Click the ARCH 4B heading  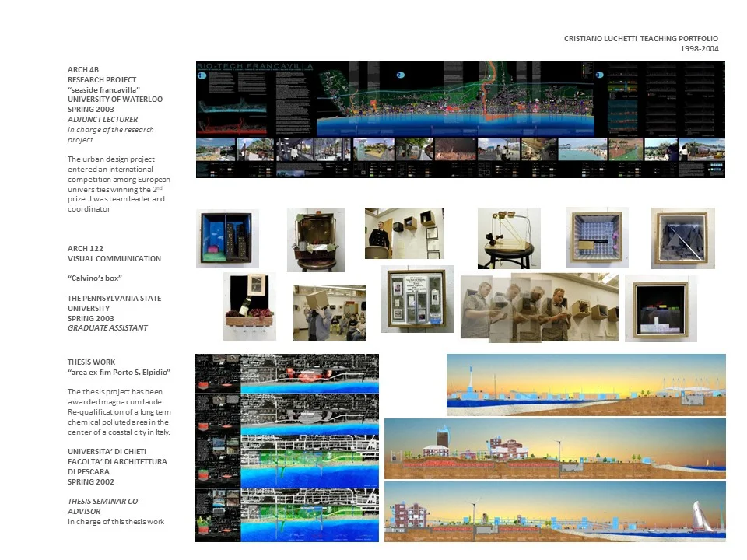click(x=83, y=69)
